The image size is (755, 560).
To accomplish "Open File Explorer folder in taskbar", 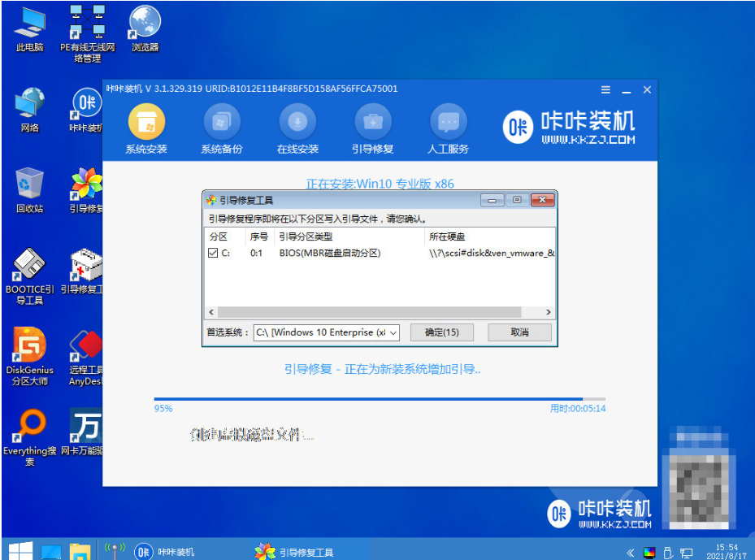I will [x=80, y=552].
